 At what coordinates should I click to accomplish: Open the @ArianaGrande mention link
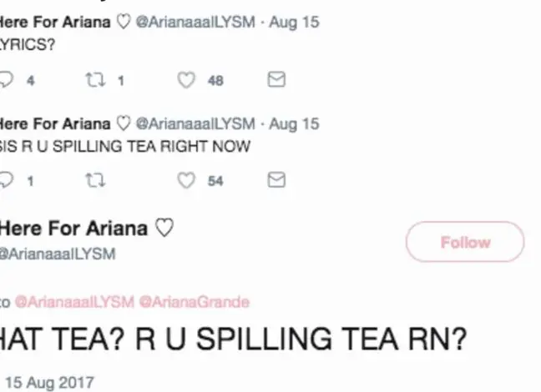pyautogui.click(x=194, y=302)
